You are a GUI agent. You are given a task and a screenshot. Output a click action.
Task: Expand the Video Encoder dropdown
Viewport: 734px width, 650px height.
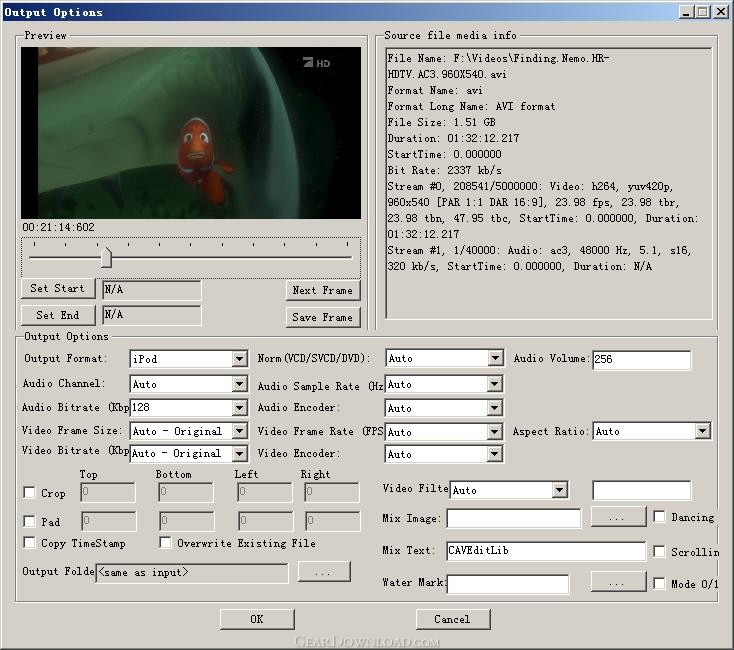444,453
